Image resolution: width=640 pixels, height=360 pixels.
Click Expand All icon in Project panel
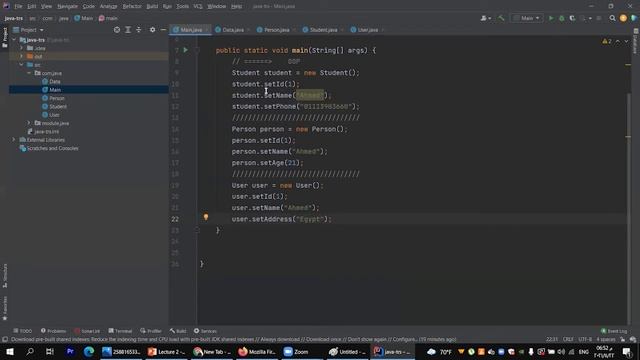tap(128, 30)
